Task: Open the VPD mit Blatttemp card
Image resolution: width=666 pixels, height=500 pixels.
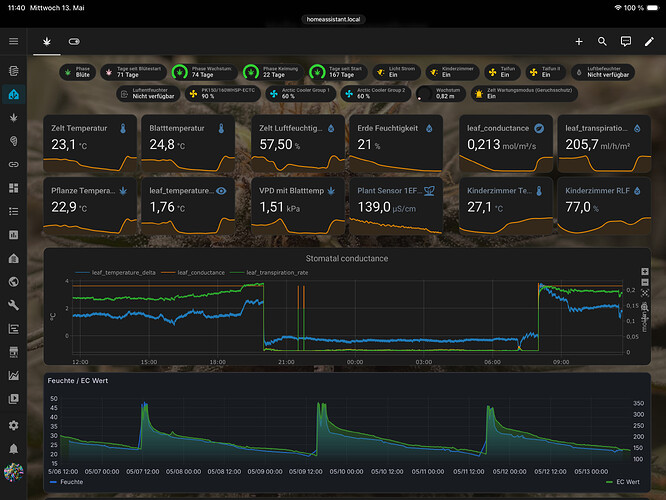Action: click(298, 206)
